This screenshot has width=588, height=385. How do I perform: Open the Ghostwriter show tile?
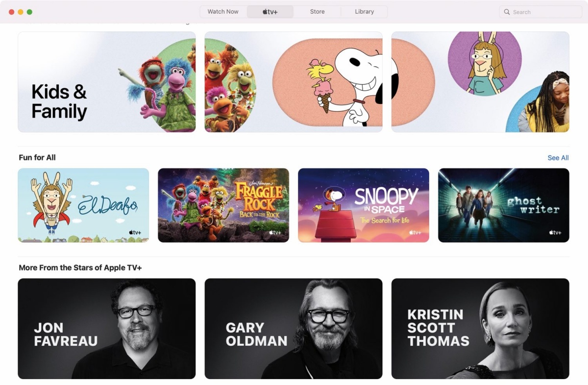[x=504, y=205]
